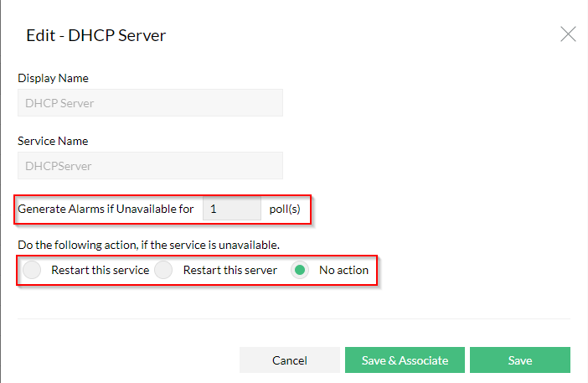Focus the Service Name text box
The image size is (588, 383).
[x=151, y=166]
